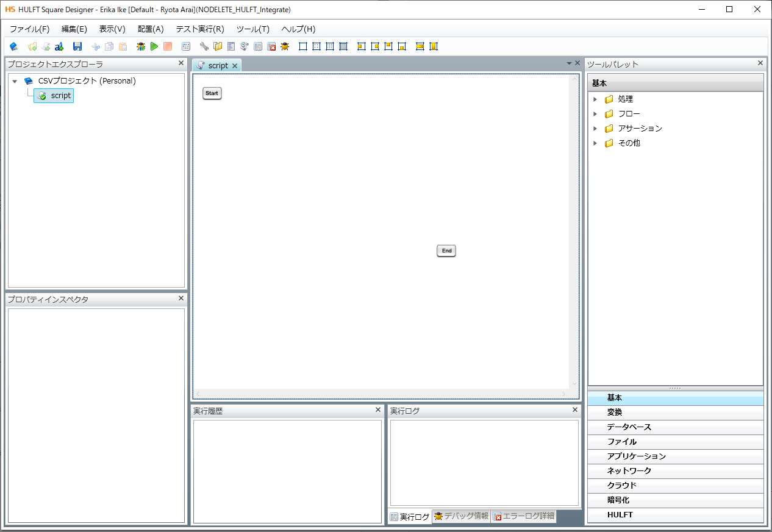Expand the アサーション folder node
This screenshot has width=772, height=532.
coord(595,128)
